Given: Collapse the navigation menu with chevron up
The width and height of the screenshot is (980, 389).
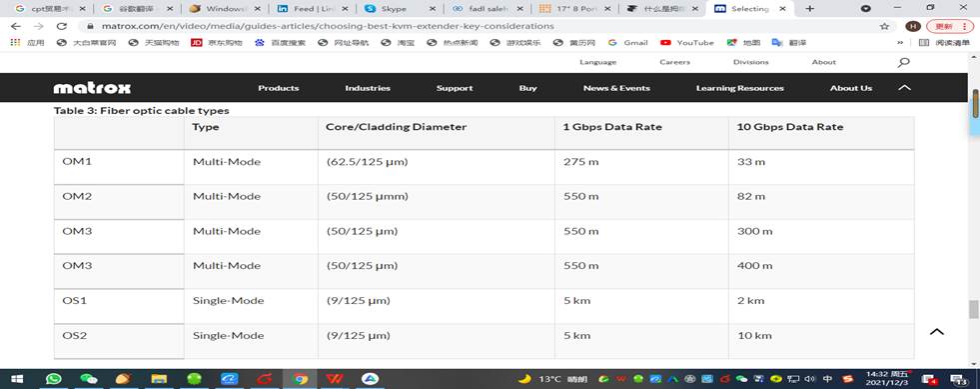Looking at the screenshot, I should tap(904, 88).
